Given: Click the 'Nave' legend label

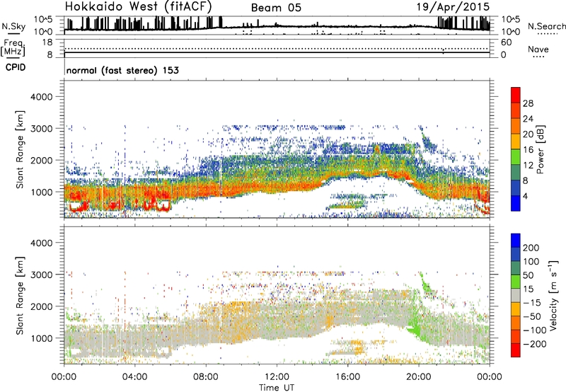Looking at the screenshot, I should (538, 49).
